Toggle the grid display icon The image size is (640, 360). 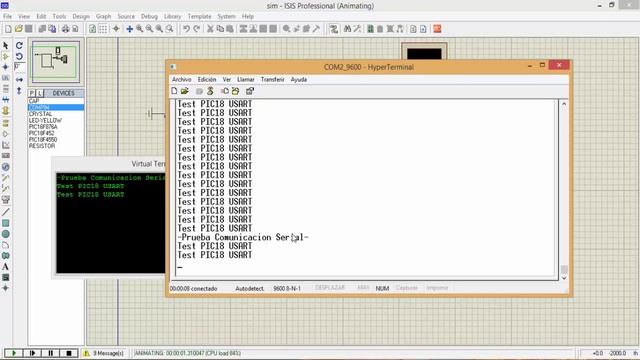[x=103, y=29]
